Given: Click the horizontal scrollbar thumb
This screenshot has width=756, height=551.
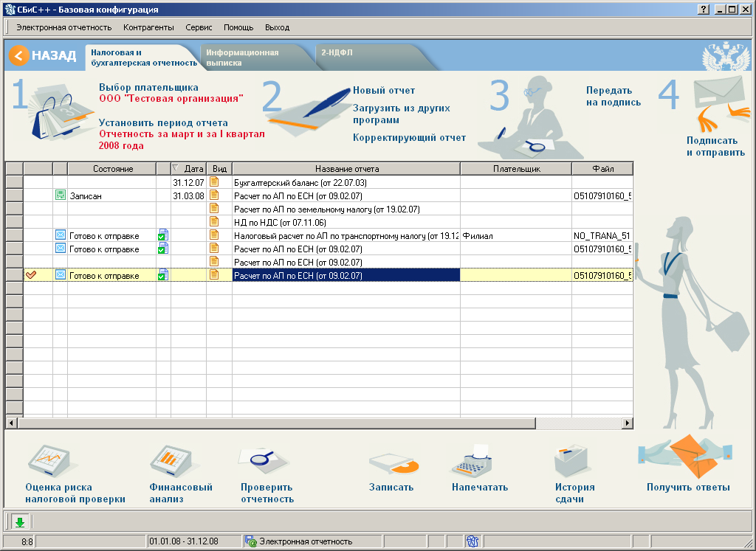Looking at the screenshot, I should (277, 423).
